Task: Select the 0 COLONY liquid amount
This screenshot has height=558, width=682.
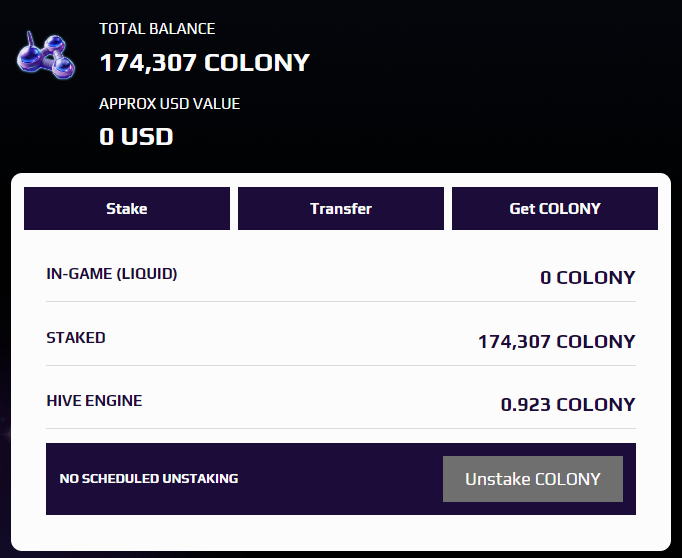Action: 588,277
